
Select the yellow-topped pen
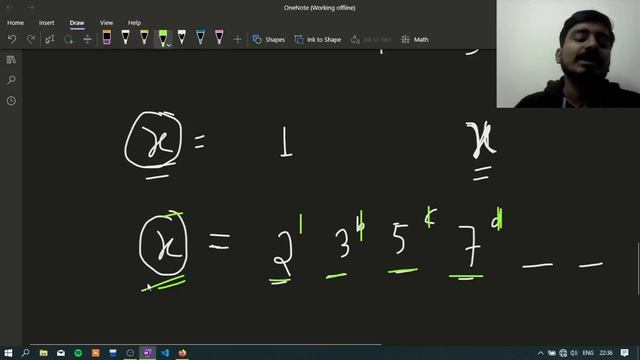coord(144,38)
